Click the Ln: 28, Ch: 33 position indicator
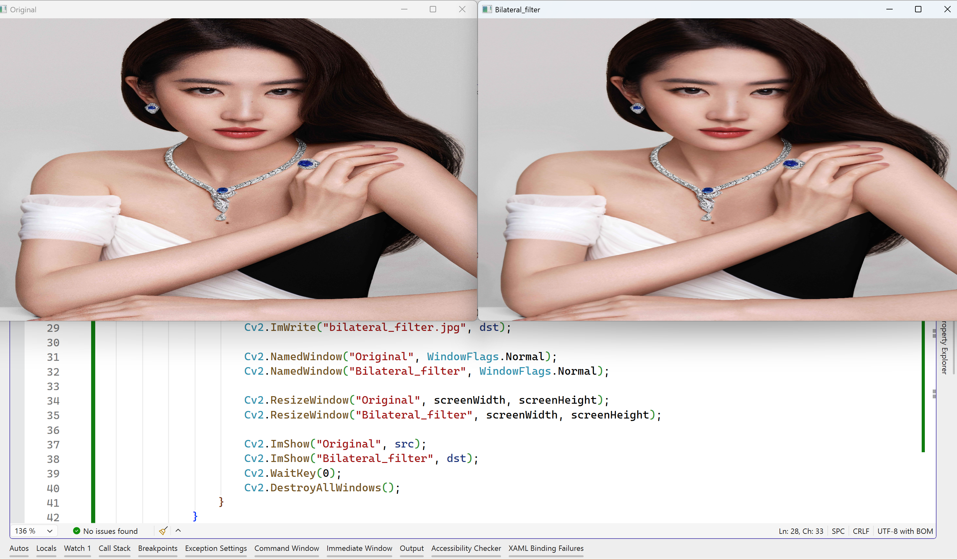This screenshot has height=560, width=957. (x=801, y=531)
